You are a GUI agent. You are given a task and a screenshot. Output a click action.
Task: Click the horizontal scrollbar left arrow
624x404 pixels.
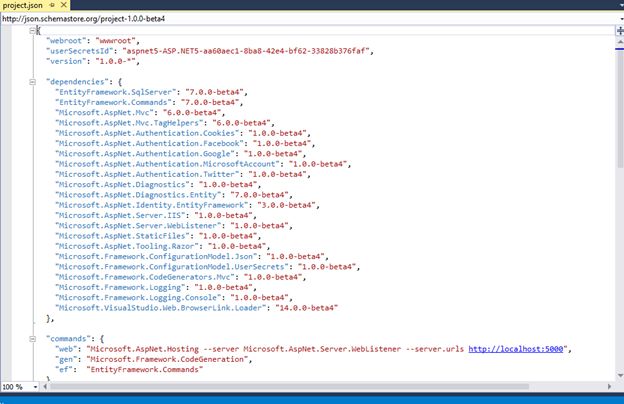tap(45, 386)
